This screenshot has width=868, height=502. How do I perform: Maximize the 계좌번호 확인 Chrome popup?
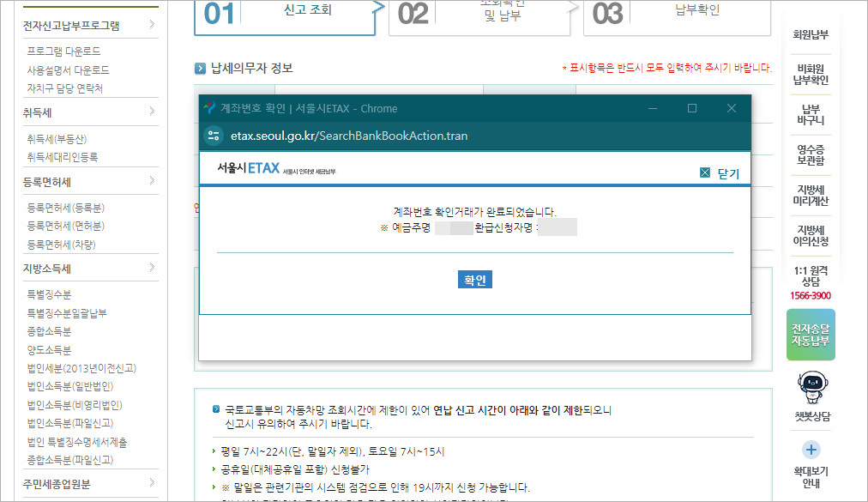click(x=692, y=108)
